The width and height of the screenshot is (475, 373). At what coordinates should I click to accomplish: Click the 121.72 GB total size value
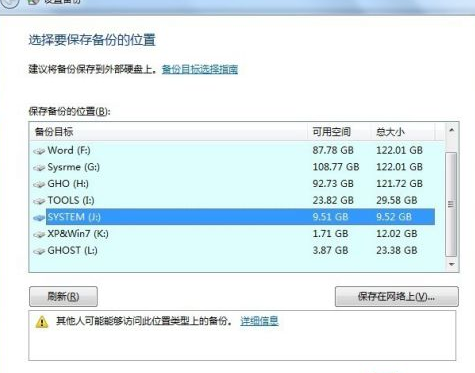tap(400, 184)
